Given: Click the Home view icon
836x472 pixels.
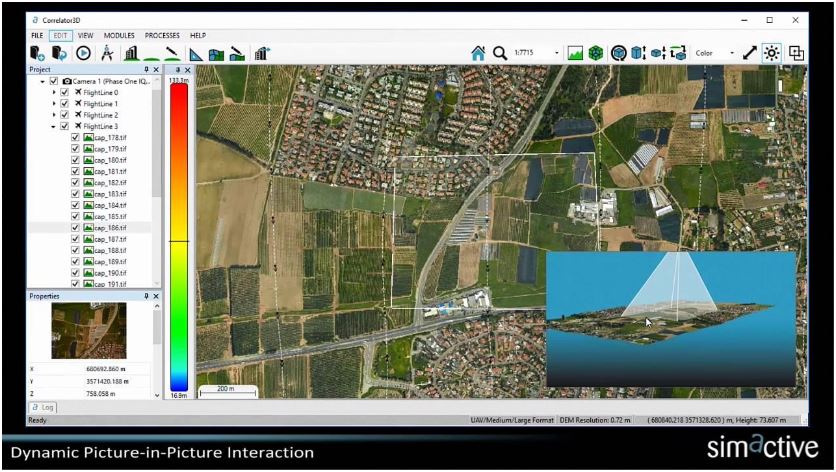Looking at the screenshot, I should [x=478, y=53].
